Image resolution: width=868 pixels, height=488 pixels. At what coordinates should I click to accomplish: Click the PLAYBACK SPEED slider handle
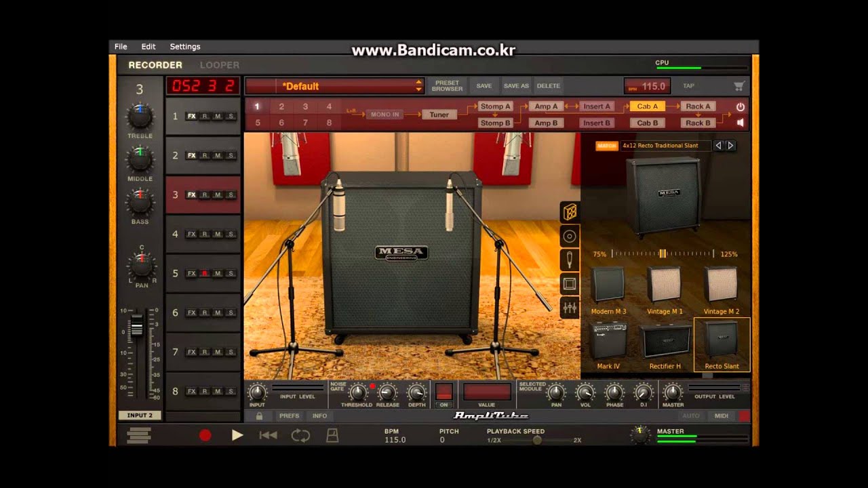537,440
